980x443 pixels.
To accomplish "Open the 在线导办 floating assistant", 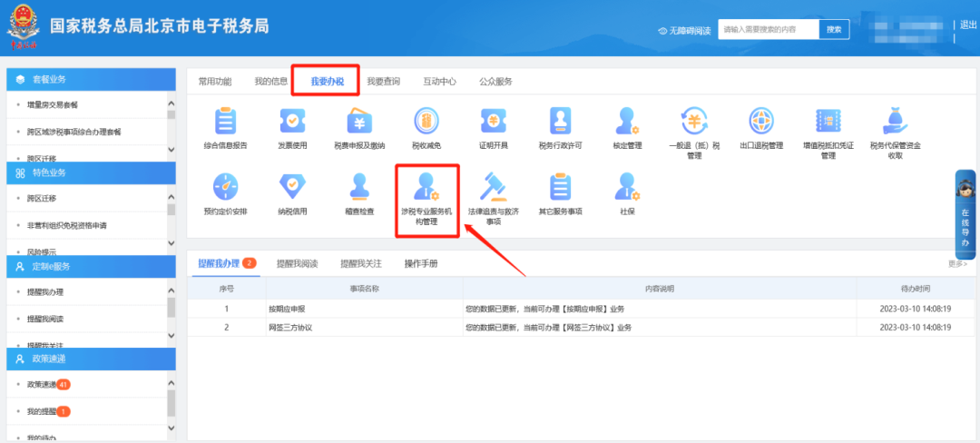I will pyautogui.click(x=965, y=215).
